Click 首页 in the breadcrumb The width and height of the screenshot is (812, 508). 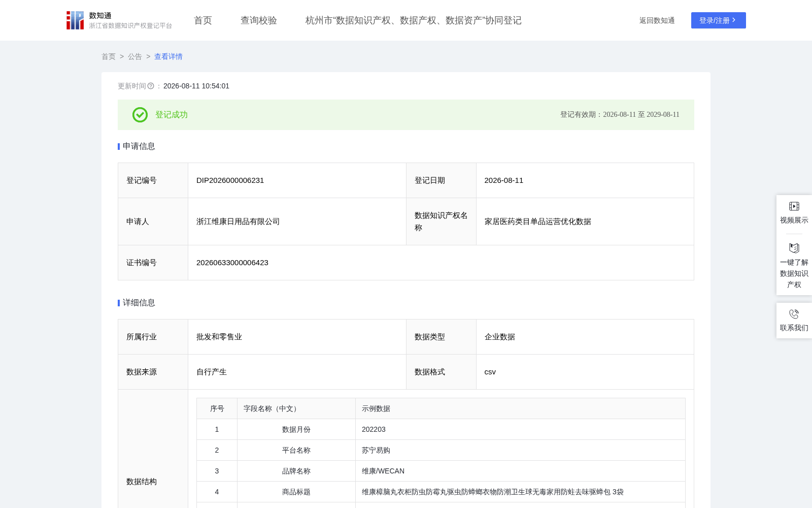109,57
